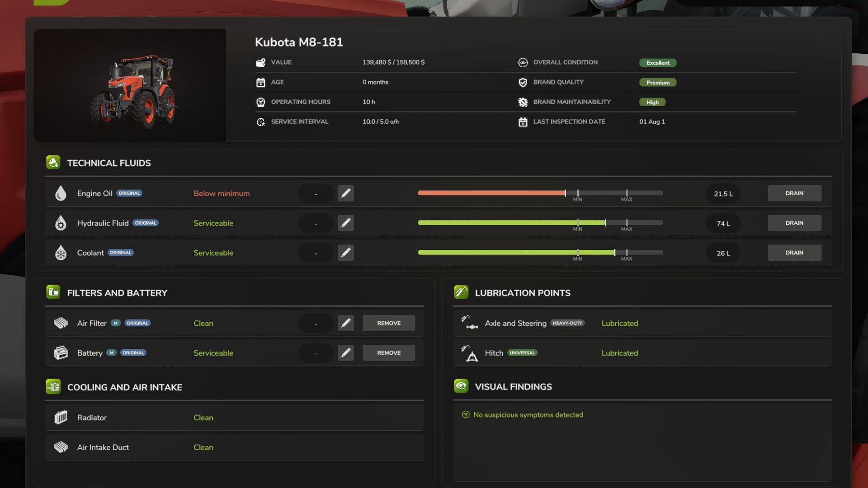Click the Engine Oil amount field showing dash
The width and height of the screenshot is (868, 488).
tap(316, 193)
